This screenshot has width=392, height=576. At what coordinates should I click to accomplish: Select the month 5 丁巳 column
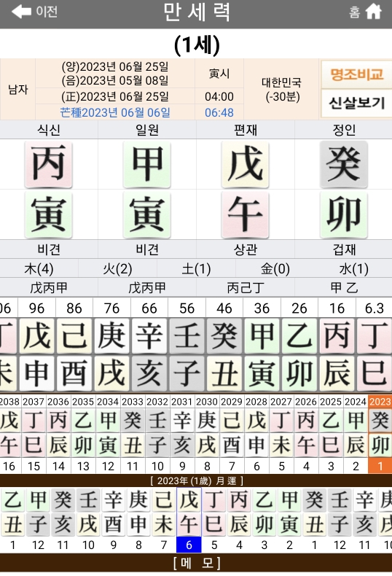tap(214, 520)
